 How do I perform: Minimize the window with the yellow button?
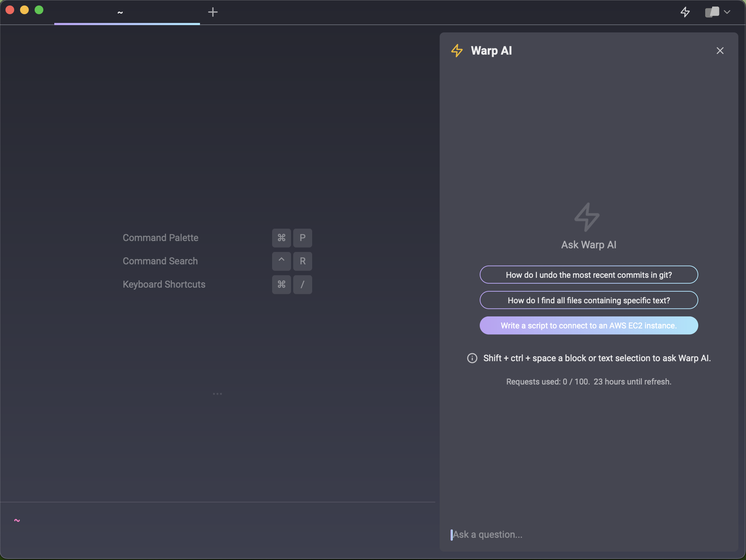pos(24,10)
